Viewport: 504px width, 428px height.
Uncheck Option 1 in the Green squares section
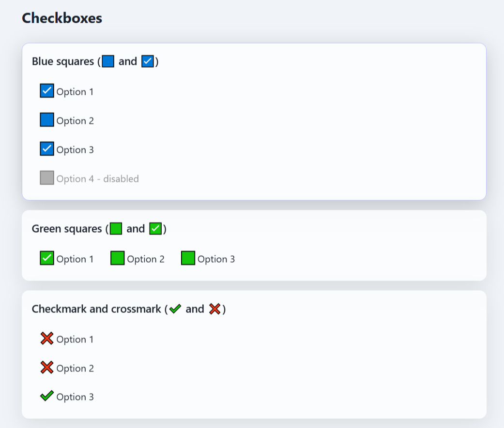(x=46, y=258)
